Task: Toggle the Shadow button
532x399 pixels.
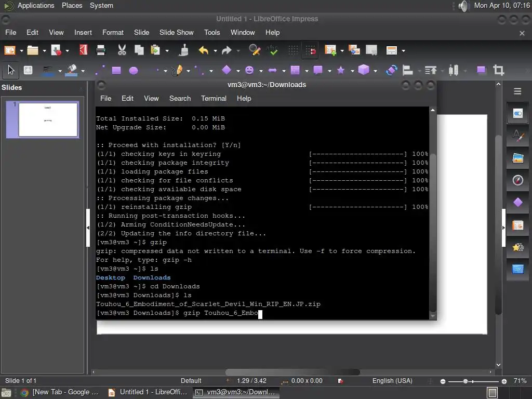Action: [x=481, y=70]
